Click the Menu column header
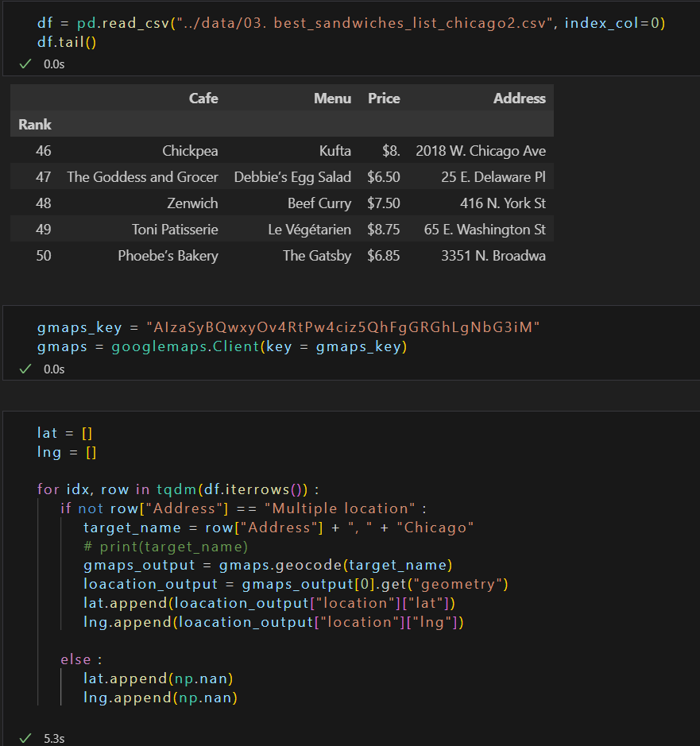 tap(332, 98)
